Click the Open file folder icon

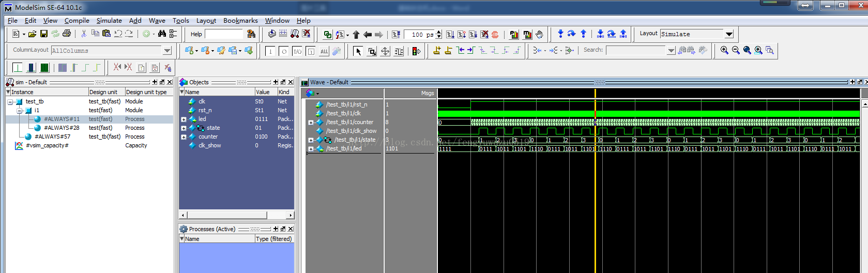coord(32,34)
